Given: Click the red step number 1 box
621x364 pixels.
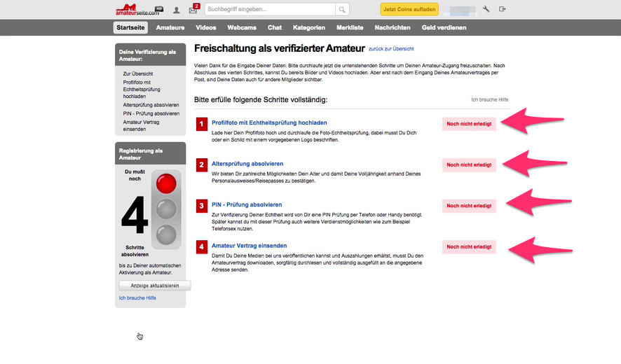Looking at the screenshot, I should (202, 124).
